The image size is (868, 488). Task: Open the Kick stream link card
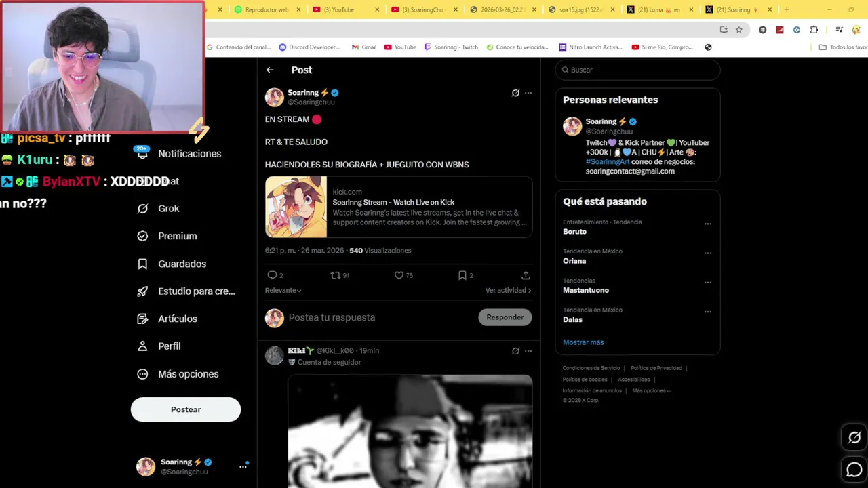click(x=399, y=207)
